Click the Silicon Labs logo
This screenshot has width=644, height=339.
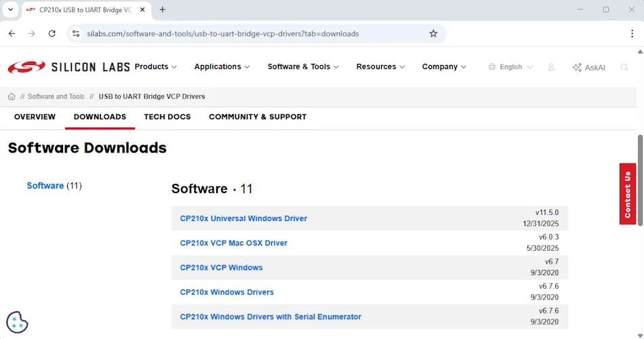click(68, 67)
